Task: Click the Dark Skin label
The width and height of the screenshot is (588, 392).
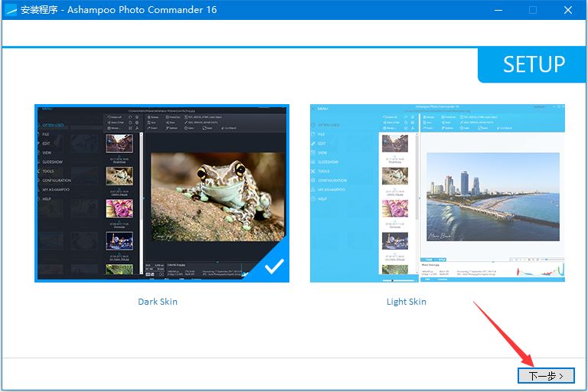Action: tap(158, 302)
